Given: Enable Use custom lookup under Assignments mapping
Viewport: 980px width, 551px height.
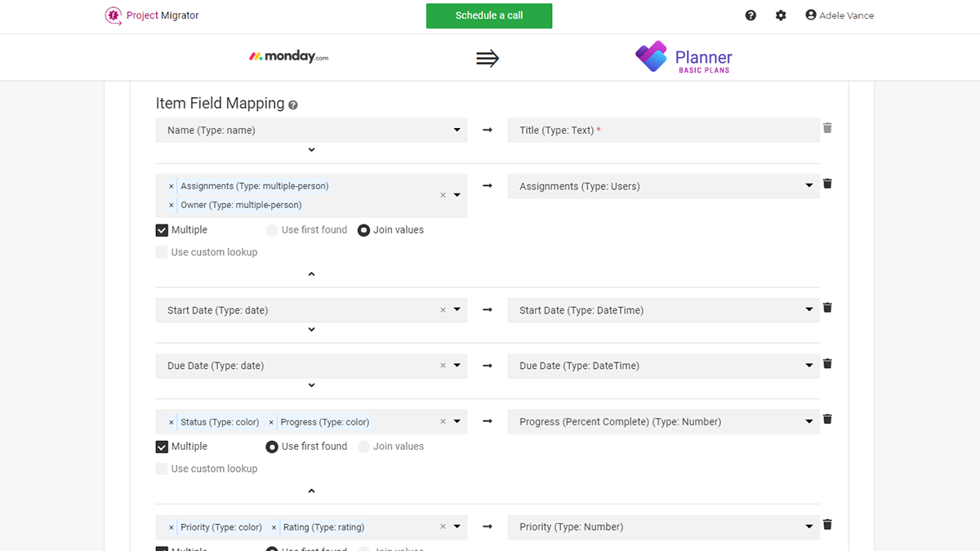Looking at the screenshot, I should tap(162, 252).
